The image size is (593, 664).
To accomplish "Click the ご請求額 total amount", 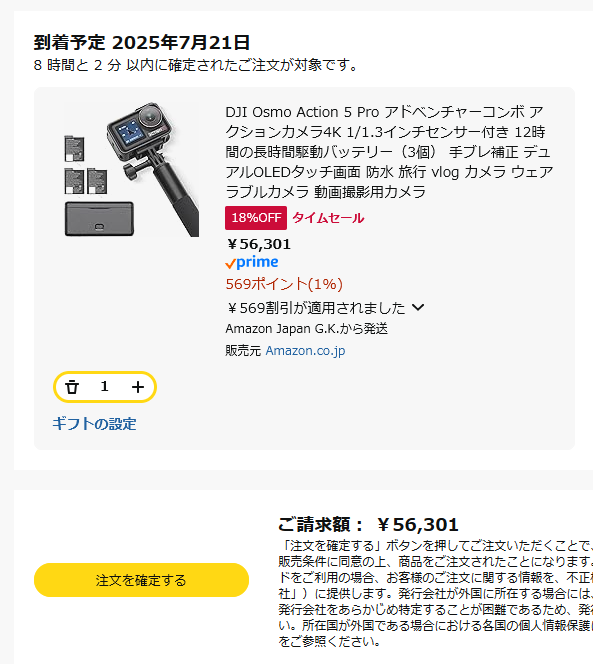I will coord(369,525).
